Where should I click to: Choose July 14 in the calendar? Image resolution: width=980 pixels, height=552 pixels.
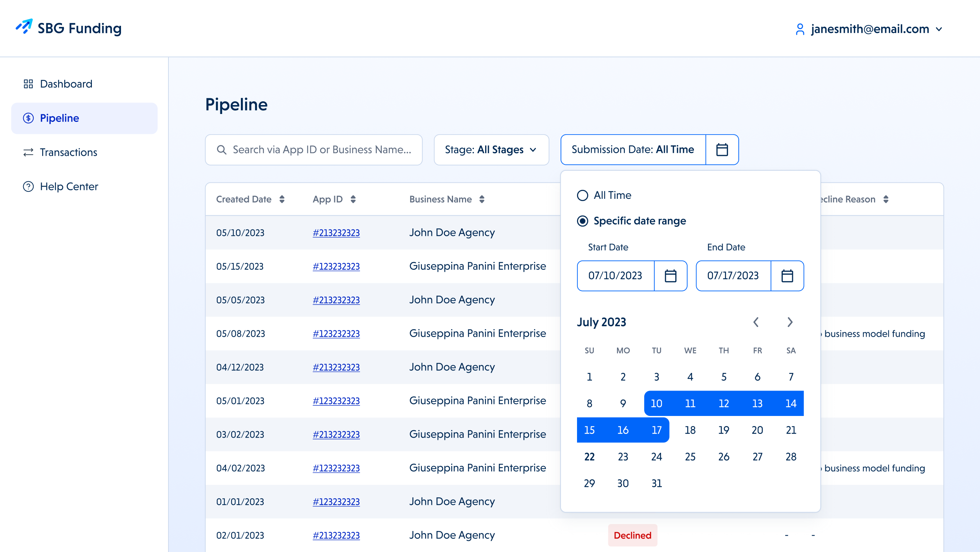[791, 403]
